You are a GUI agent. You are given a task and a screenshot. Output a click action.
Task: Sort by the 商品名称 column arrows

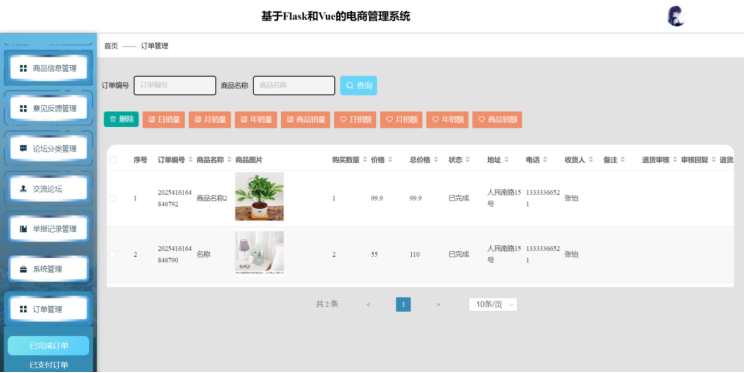coord(229,160)
